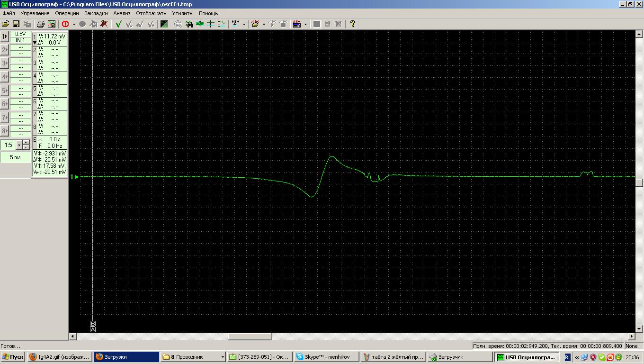This screenshot has height=364, width=644.
Task: Click the A:B:C open folder script icon
Action: [x=255, y=24]
